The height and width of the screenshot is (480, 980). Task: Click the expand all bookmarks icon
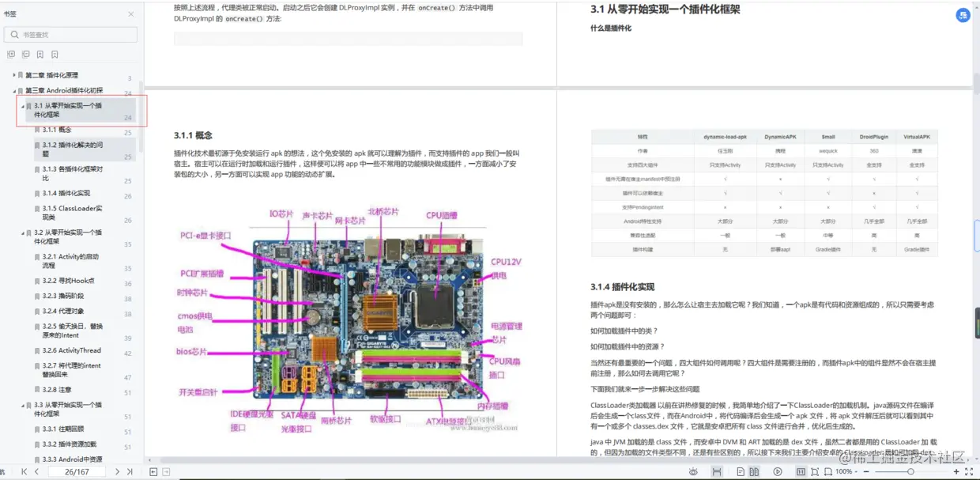[11, 55]
